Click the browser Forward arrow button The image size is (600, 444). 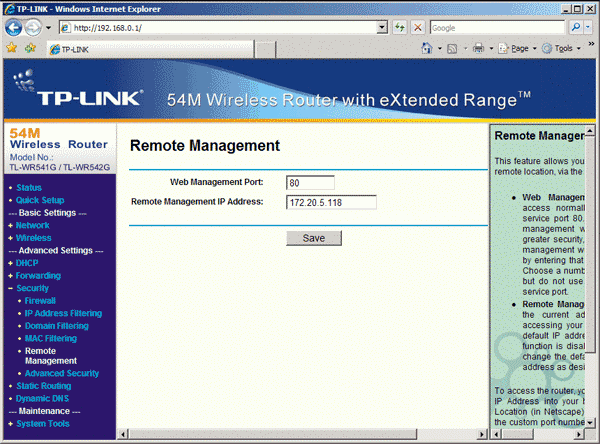click(x=33, y=28)
